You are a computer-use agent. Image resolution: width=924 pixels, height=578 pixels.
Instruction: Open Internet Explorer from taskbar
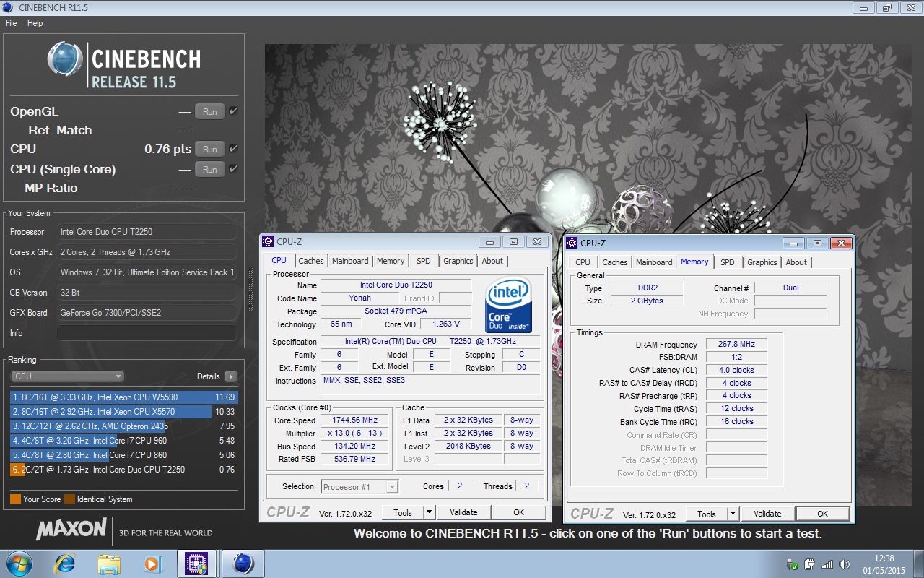click(x=64, y=564)
